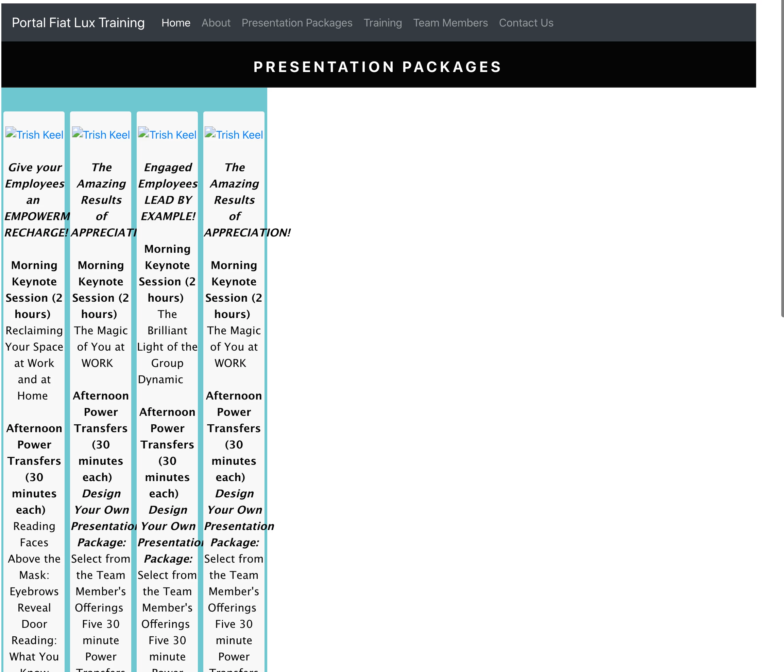
Task: Click the Presentation Packages page heading
Action: click(378, 67)
